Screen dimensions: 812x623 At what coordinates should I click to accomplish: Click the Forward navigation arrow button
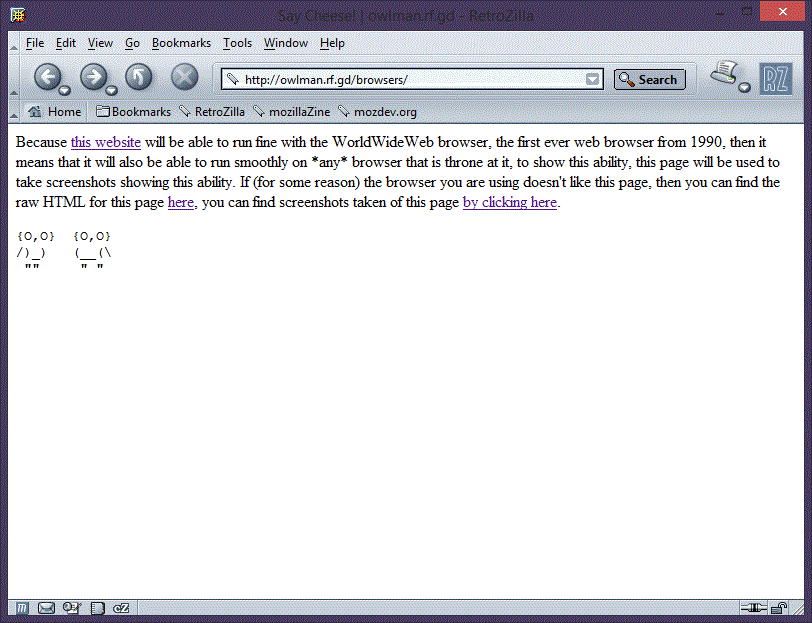click(x=92, y=77)
